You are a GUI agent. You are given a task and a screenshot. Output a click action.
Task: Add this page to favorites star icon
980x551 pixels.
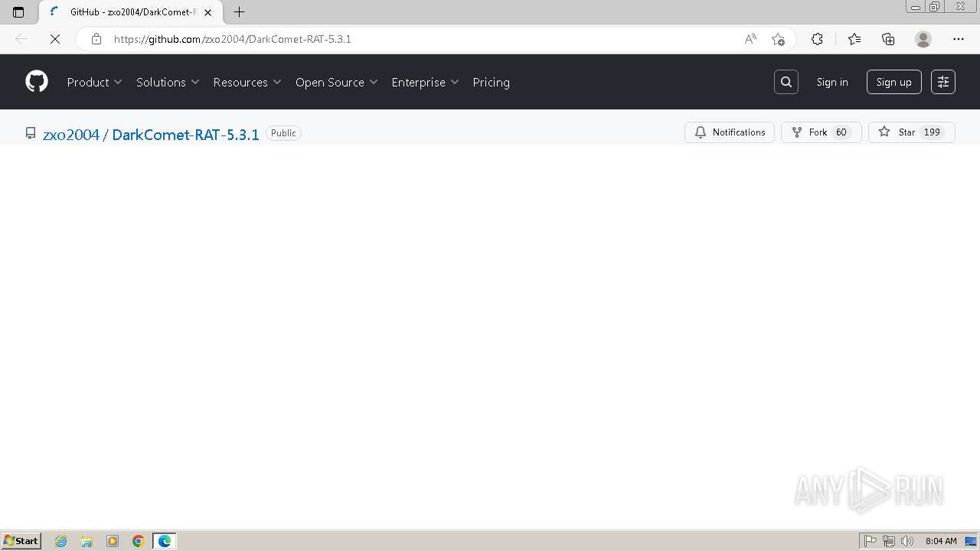(778, 39)
